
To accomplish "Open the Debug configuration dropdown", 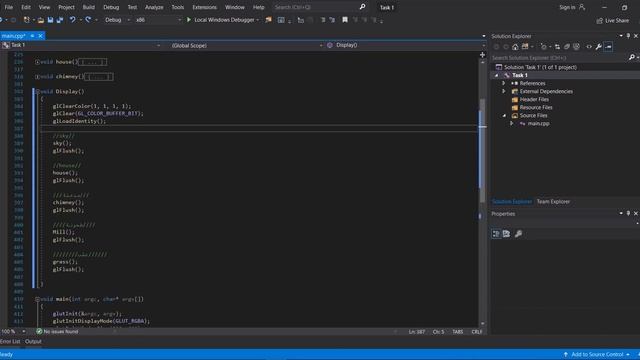I will click(x=117, y=20).
